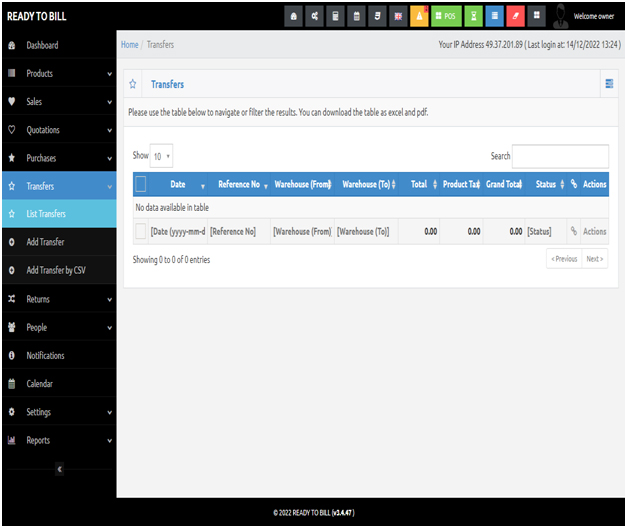Viewport: 627px width, 528px height.
Task: Sort table by Status column
Action: click(546, 184)
